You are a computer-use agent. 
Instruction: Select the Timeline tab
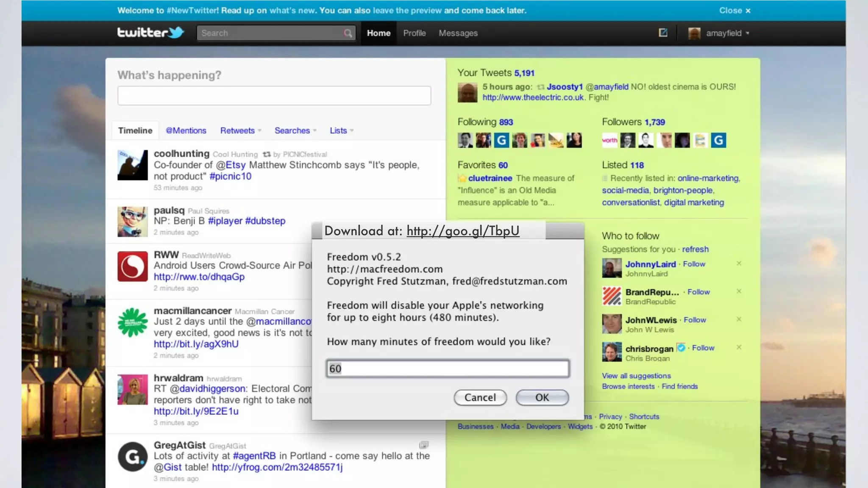pos(135,130)
